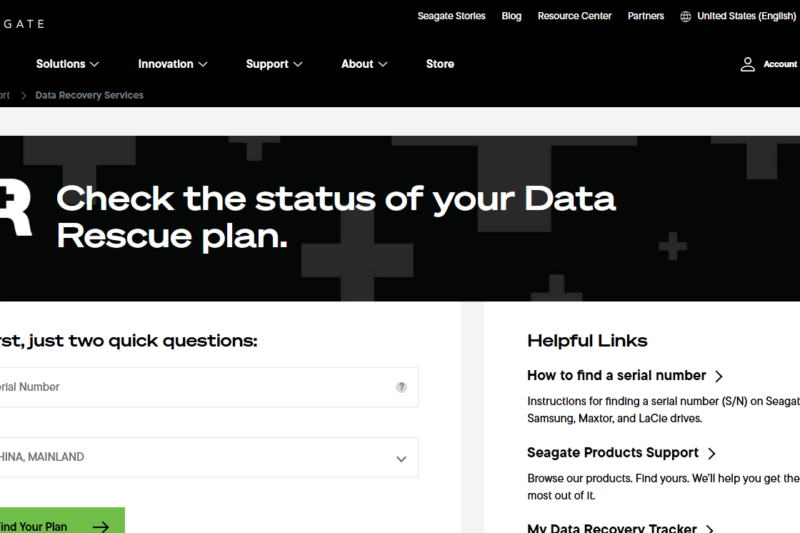The width and height of the screenshot is (800, 533).
Task: Click text 'Browse our products. Find yours.'
Action: click(x=609, y=478)
